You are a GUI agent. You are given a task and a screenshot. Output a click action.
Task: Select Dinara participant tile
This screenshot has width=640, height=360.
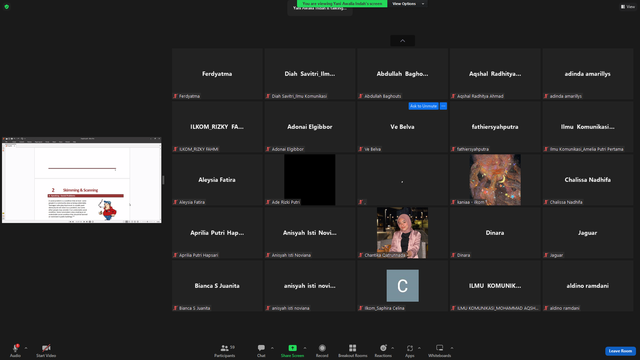click(x=495, y=233)
